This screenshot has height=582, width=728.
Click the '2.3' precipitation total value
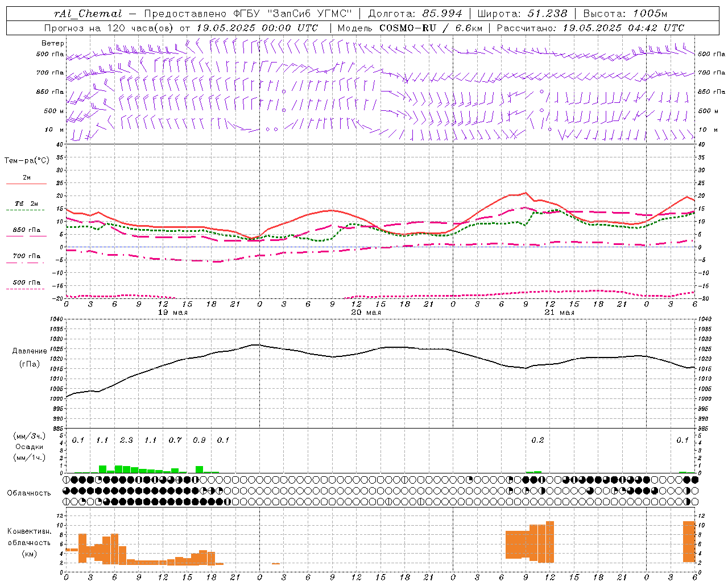click(x=126, y=440)
